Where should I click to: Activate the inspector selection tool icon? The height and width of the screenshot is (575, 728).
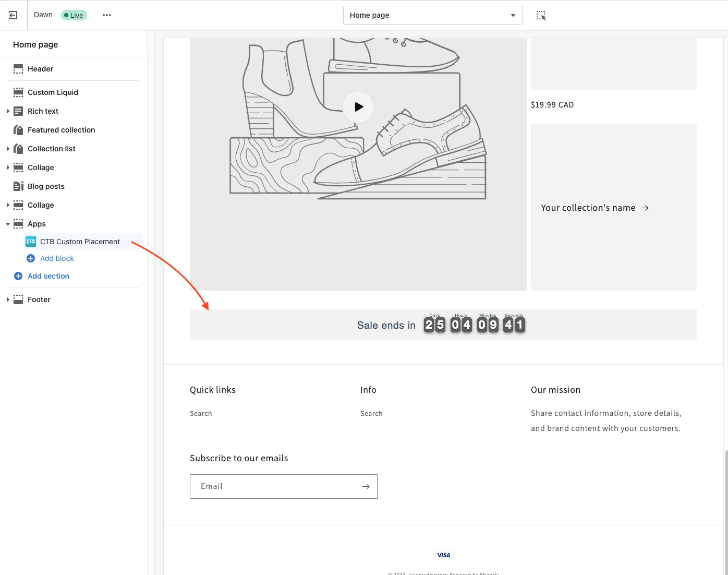541,15
